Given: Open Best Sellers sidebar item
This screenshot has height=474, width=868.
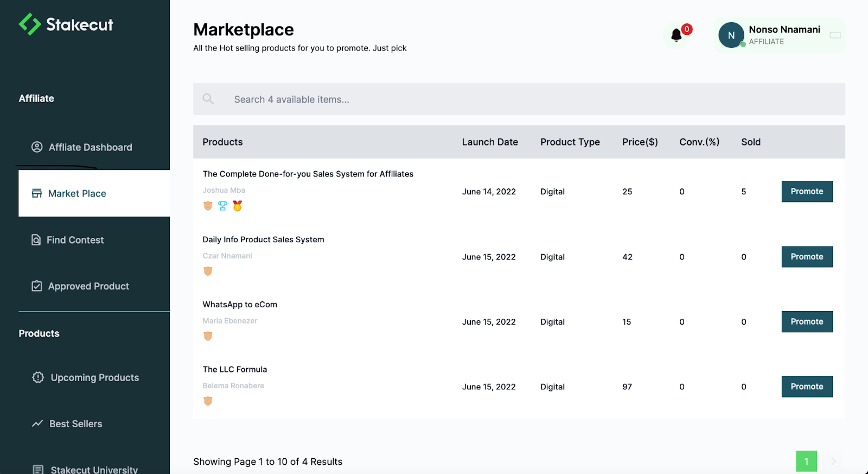Looking at the screenshot, I should (x=75, y=424).
